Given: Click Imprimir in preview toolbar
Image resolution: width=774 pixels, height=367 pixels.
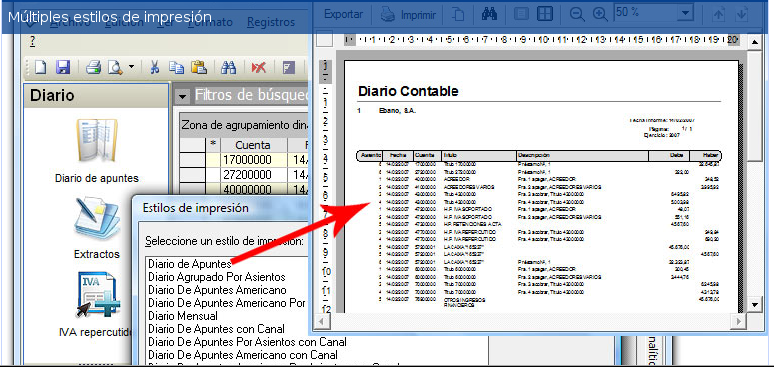Looking at the screenshot, I should click(x=408, y=15).
